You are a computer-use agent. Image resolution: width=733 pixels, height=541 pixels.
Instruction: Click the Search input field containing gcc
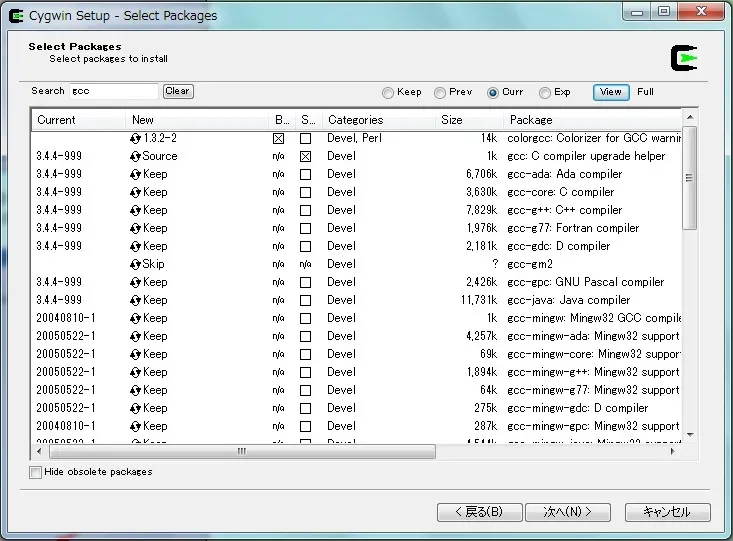tap(112, 91)
